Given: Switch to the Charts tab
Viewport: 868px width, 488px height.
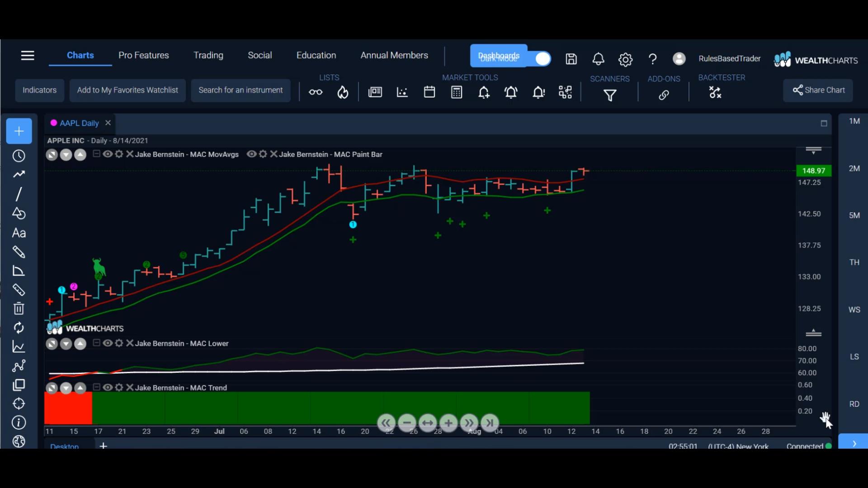Looking at the screenshot, I should coord(80,55).
